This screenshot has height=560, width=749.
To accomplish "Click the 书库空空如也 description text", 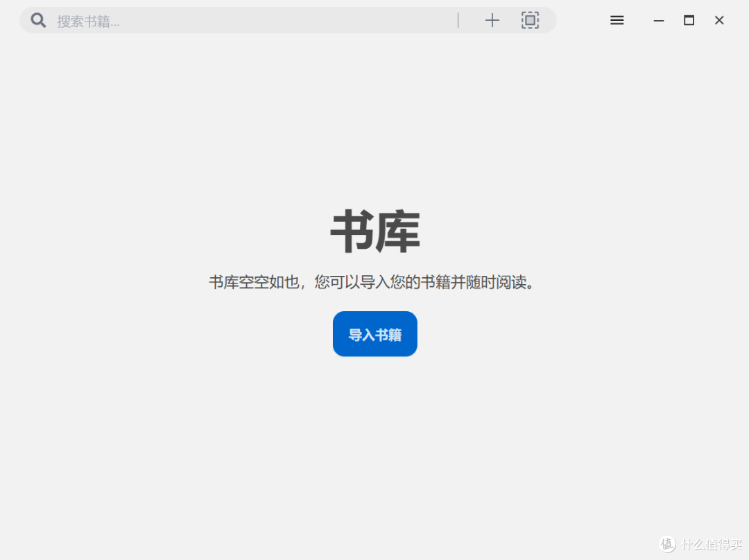I will point(372,281).
